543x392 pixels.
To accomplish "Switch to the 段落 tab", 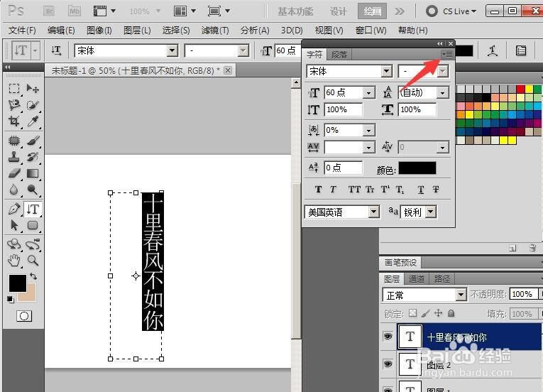I will tap(339, 55).
